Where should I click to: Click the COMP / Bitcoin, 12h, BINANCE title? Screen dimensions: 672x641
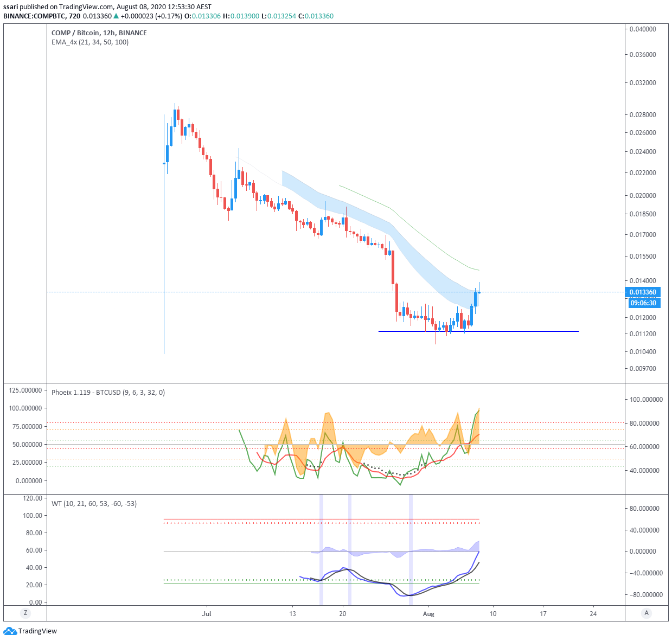pos(99,33)
